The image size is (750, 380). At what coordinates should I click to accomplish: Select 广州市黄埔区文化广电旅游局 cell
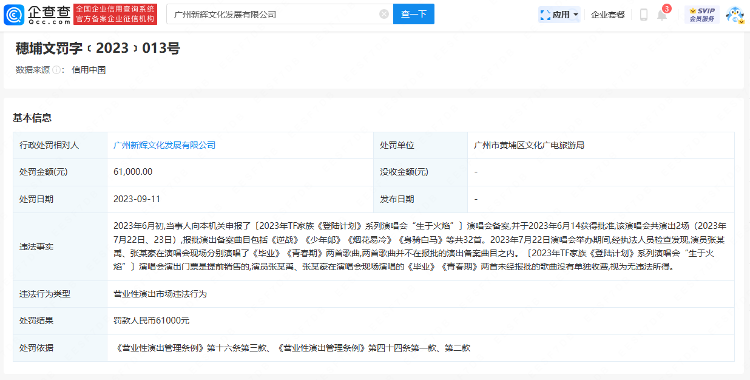pyautogui.click(x=529, y=145)
